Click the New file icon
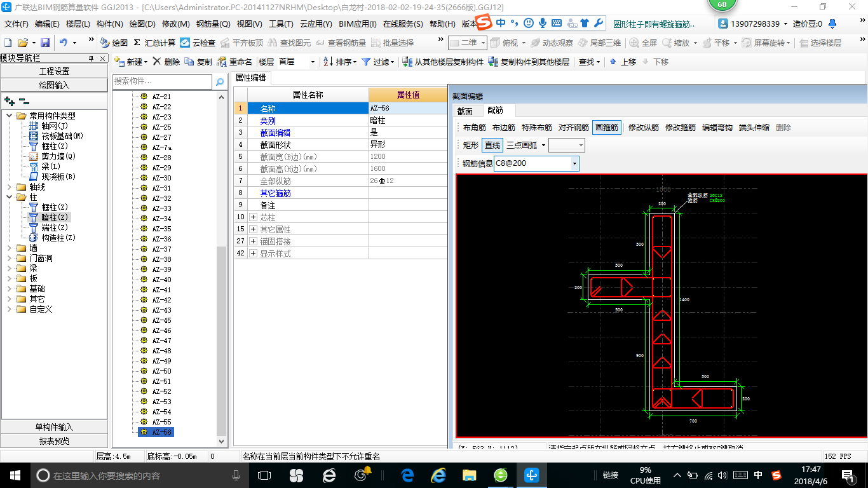Viewport: 868px width, 488px height. pyautogui.click(x=8, y=43)
